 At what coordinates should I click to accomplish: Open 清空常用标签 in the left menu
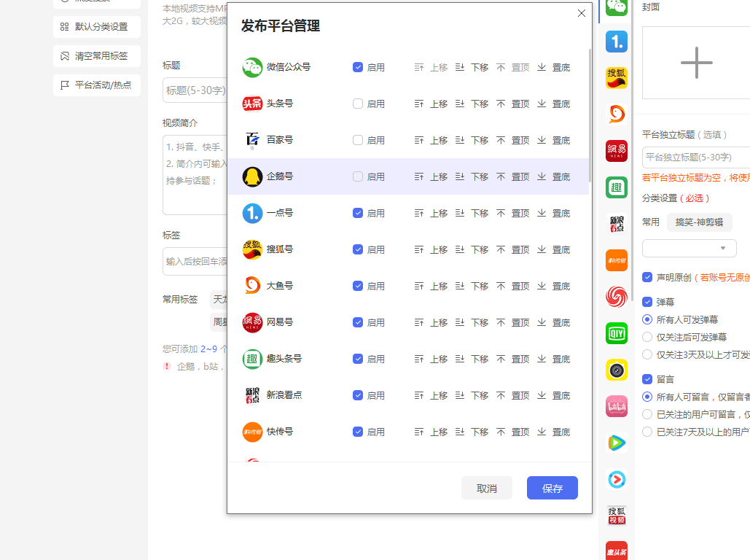(97, 56)
